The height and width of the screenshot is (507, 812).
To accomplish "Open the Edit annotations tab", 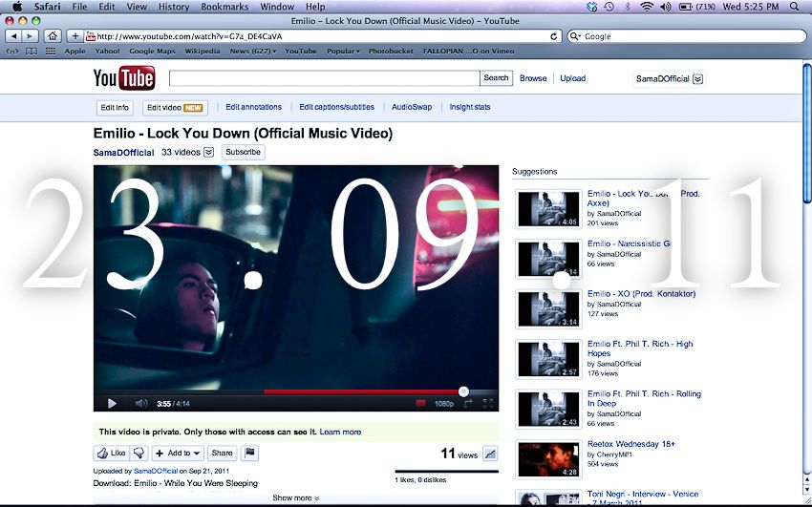I will pos(253,107).
